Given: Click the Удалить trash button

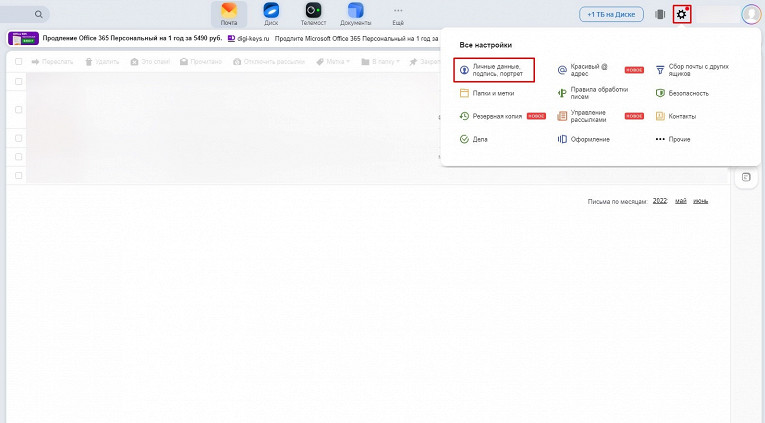Looking at the screenshot, I should coord(102,61).
